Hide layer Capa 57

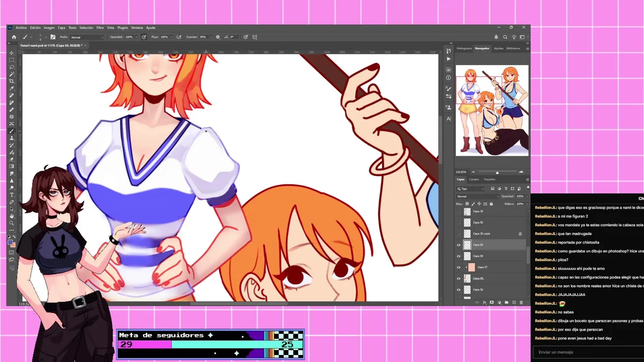point(458,267)
